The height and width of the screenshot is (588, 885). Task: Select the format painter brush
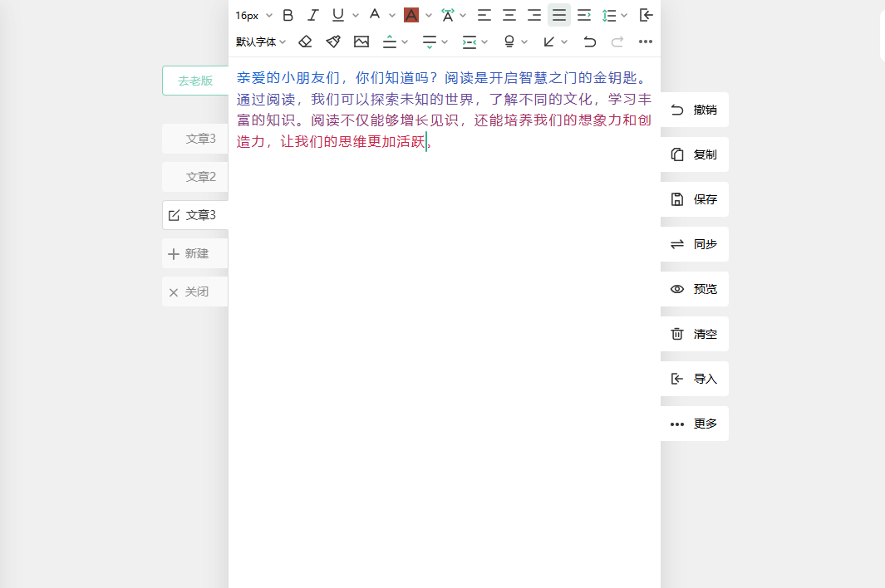[x=333, y=42]
